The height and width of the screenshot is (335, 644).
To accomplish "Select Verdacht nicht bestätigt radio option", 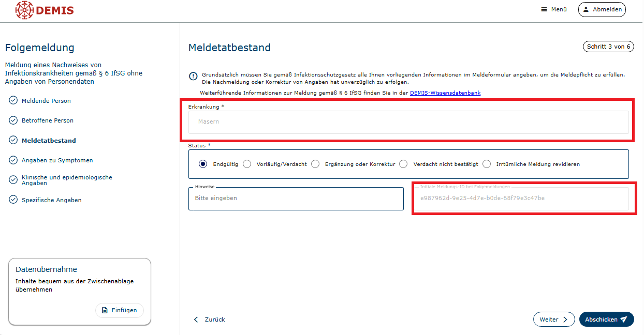I will tap(403, 164).
